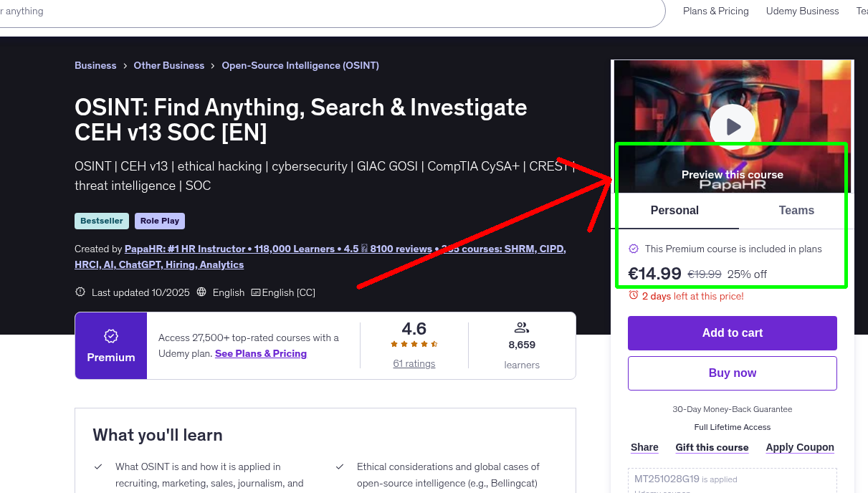Click the checkmark icon before the Premium plans note
Screen dimensions: 868x493
(634, 248)
